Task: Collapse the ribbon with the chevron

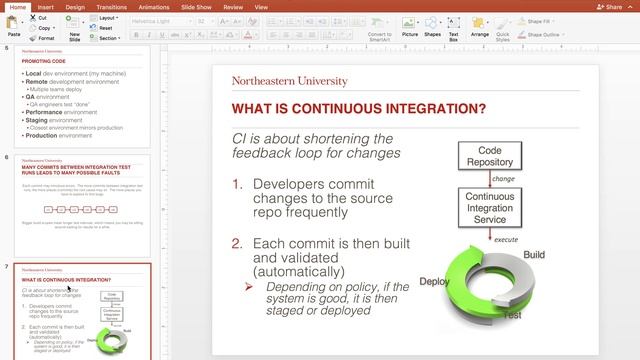Action: pyautogui.click(x=630, y=7)
